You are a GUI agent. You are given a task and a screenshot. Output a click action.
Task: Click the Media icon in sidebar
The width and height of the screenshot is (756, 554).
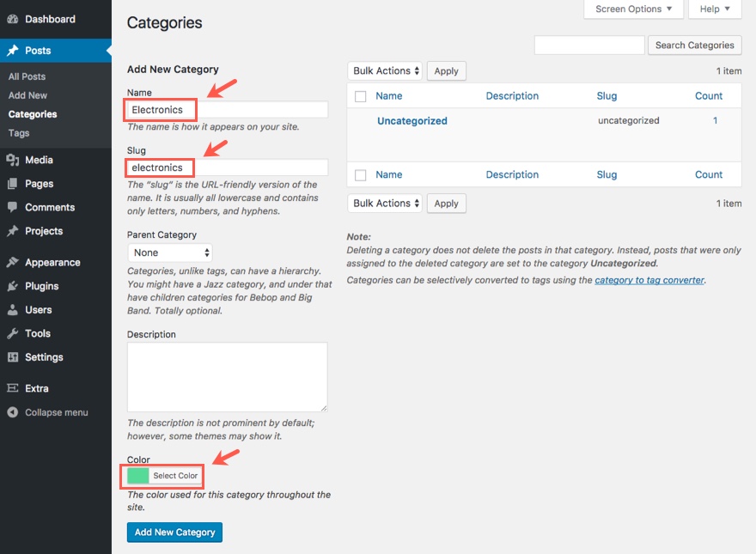click(13, 160)
